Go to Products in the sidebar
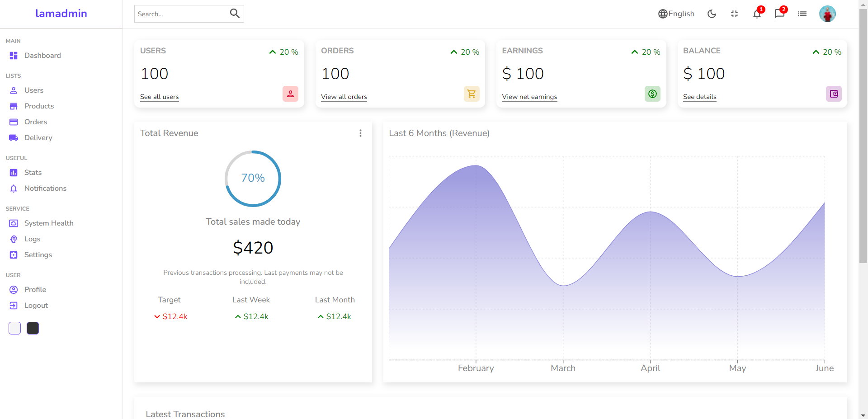Image resolution: width=868 pixels, height=419 pixels. (x=39, y=106)
